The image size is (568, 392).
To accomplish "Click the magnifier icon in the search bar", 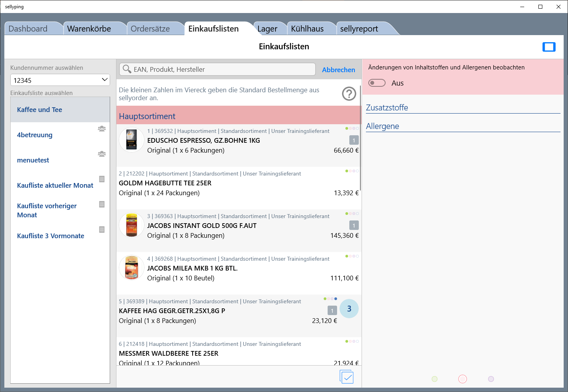I will pos(127,69).
